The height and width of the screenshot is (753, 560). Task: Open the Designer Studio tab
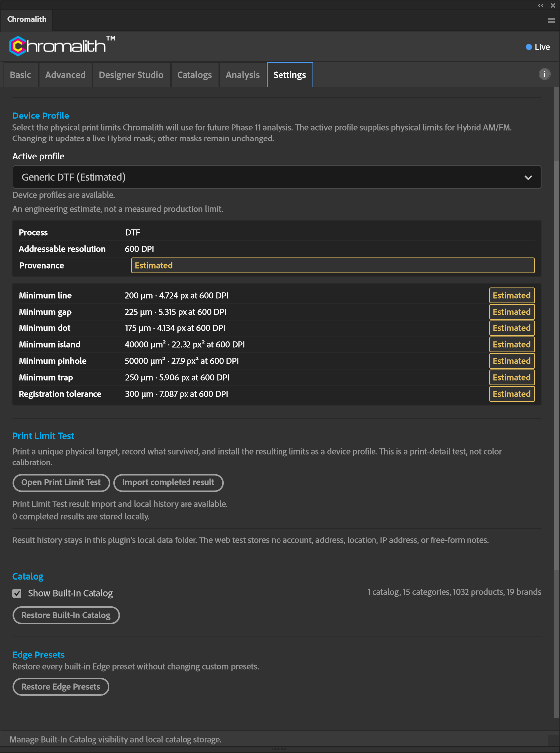pyautogui.click(x=131, y=75)
